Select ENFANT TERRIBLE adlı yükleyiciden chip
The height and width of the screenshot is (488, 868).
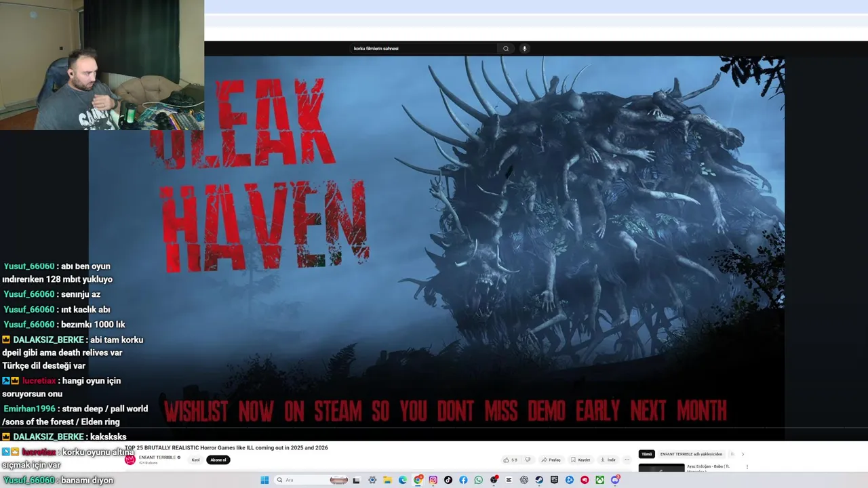tap(691, 454)
